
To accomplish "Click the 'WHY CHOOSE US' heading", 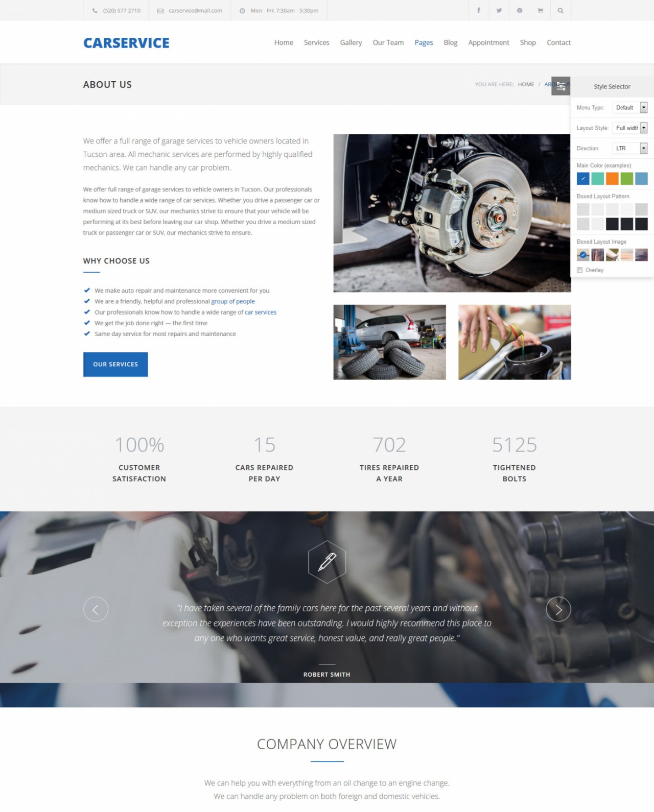I will click(116, 261).
